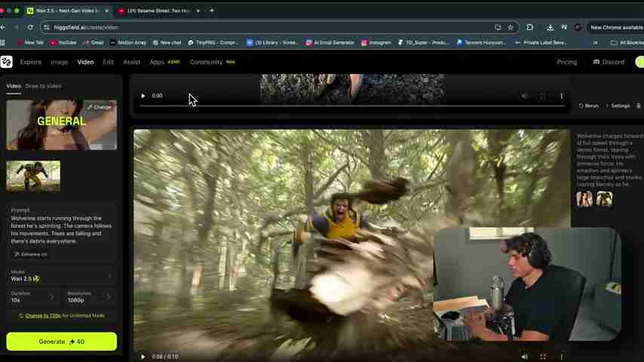Open the Chrome profile avatar
Image resolution: width=644 pixels, height=362 pixels.
(x=578, y=27)
